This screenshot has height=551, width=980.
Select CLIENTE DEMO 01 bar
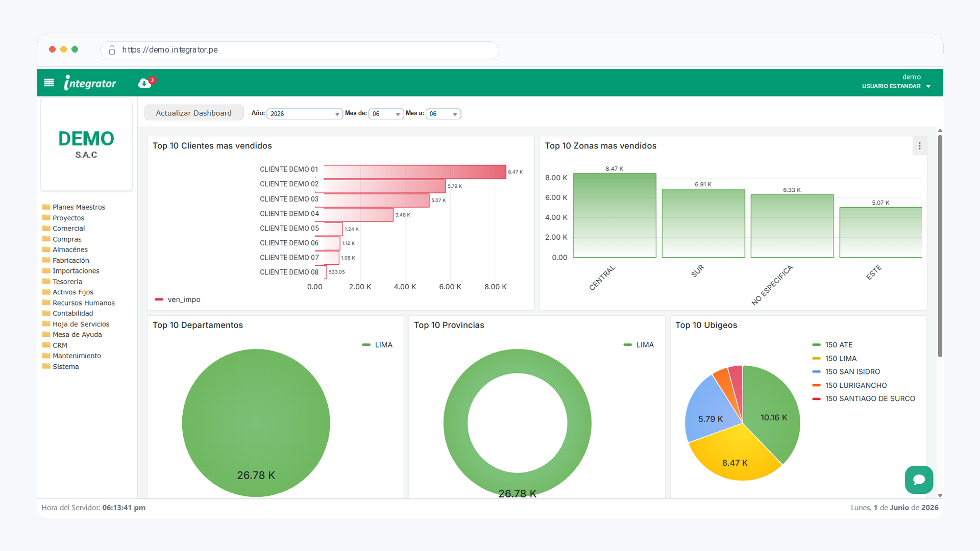click(414, 171)
